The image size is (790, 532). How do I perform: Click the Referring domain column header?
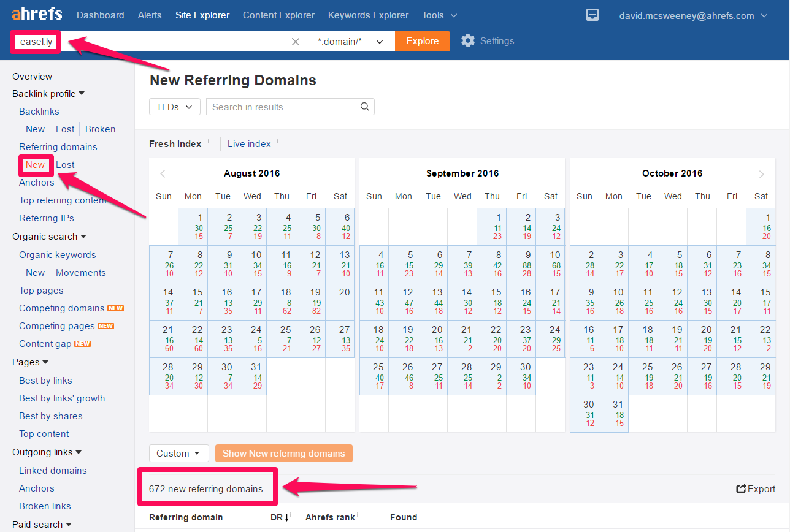[x=186, y=517]
